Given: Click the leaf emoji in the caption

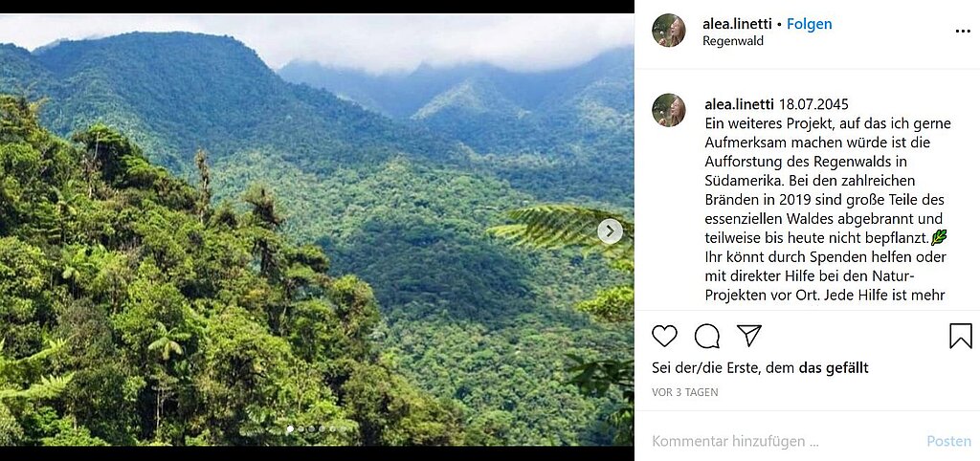Looking at the screenshot, I should [939, 237].
